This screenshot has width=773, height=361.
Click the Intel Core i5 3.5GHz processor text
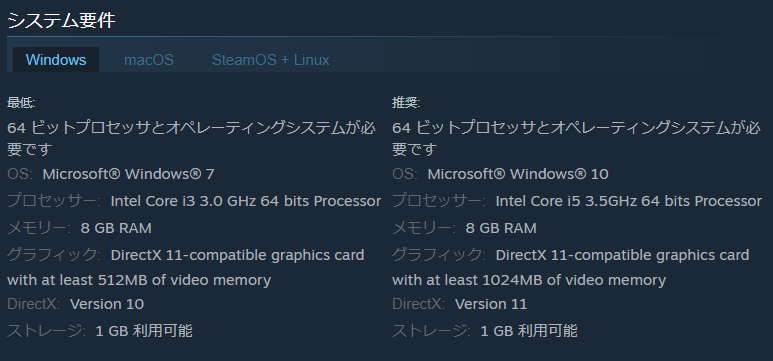pos(629,201)
